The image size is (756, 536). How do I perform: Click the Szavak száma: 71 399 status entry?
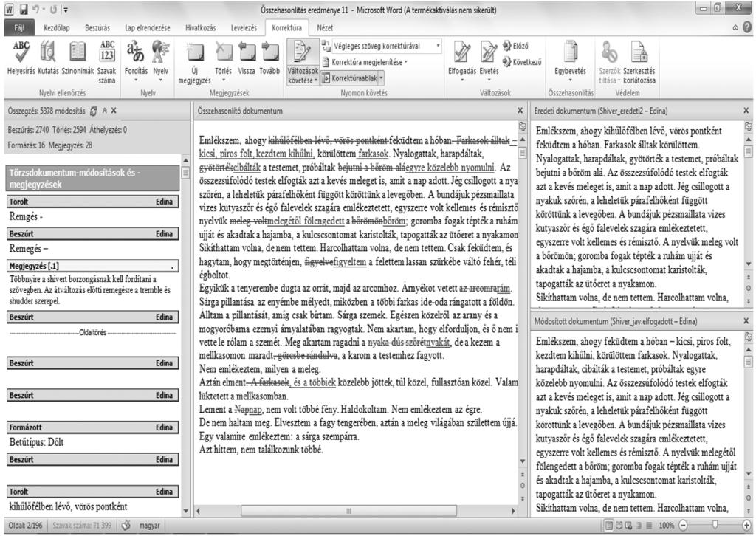(82, 526)
